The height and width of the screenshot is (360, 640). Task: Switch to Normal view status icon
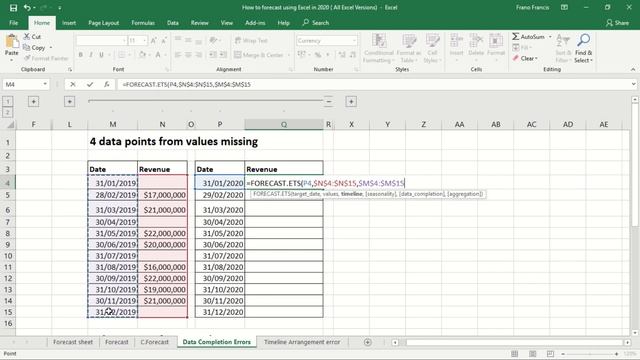click(x=515, y=353)
